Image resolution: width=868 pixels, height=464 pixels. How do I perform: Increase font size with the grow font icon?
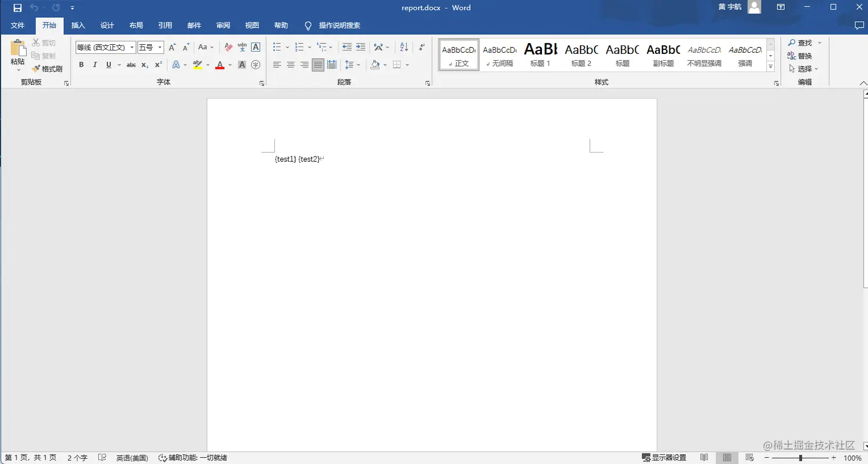click(172, 47)
